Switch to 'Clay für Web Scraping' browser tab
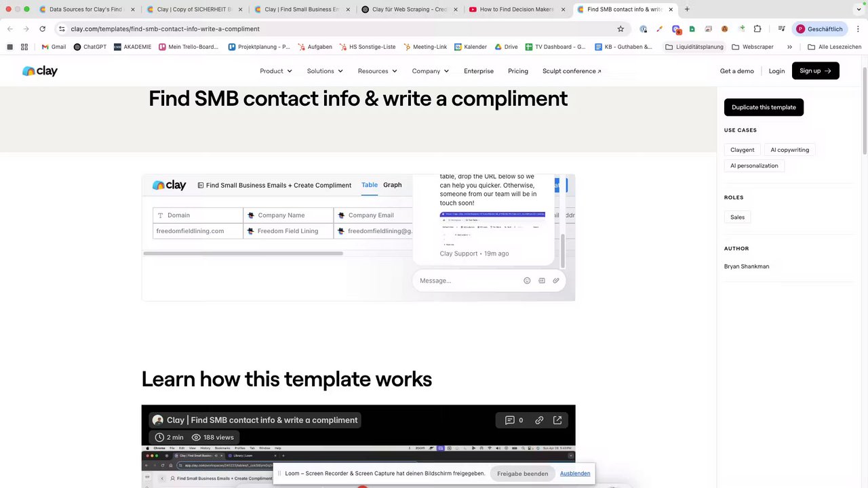Screen dimensions: 868x488 pos(409,9)
